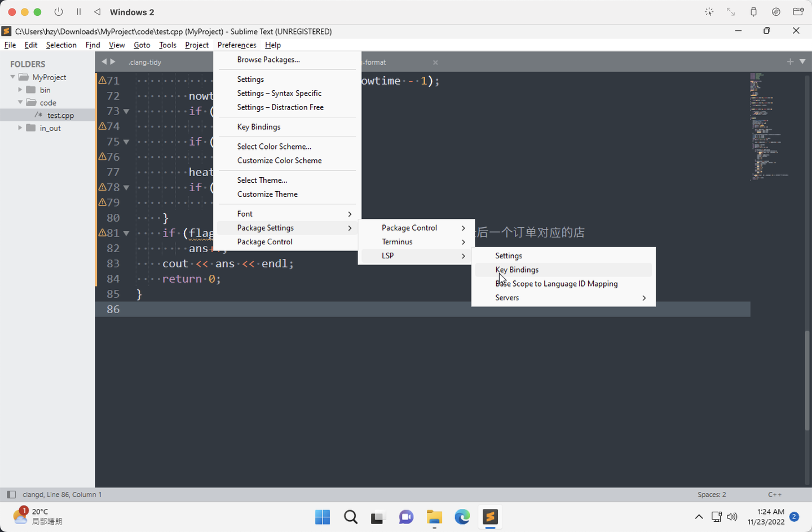Open the notification count badge
The height and width of the screenshot is (532, 812).
tap(794, 517)
